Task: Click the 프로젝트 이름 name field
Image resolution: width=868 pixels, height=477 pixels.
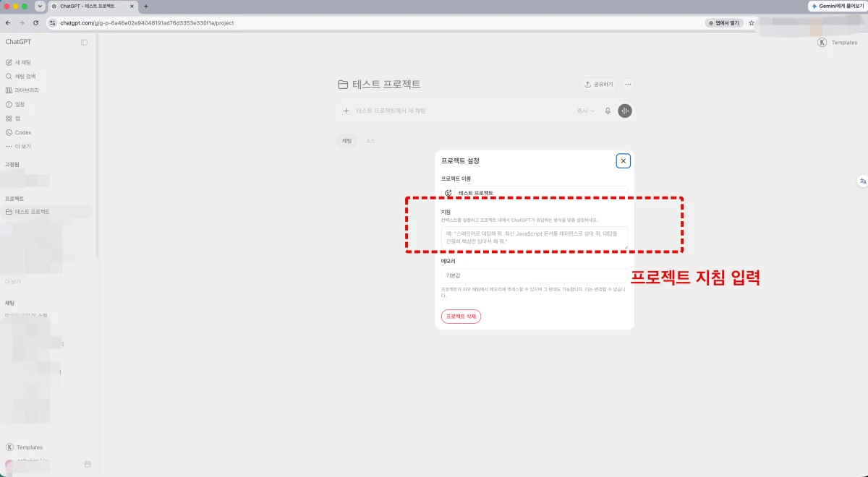Action: [x=535, y=192]
